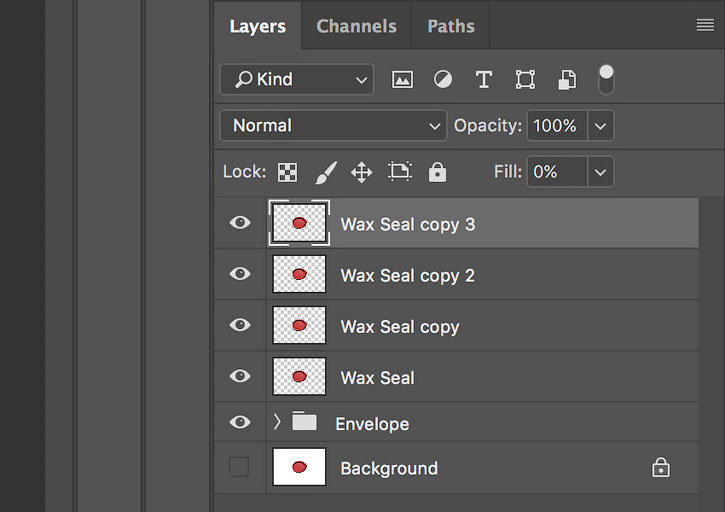Filter for type layers icon
The image size is (725, 512).
click(484, 80)
